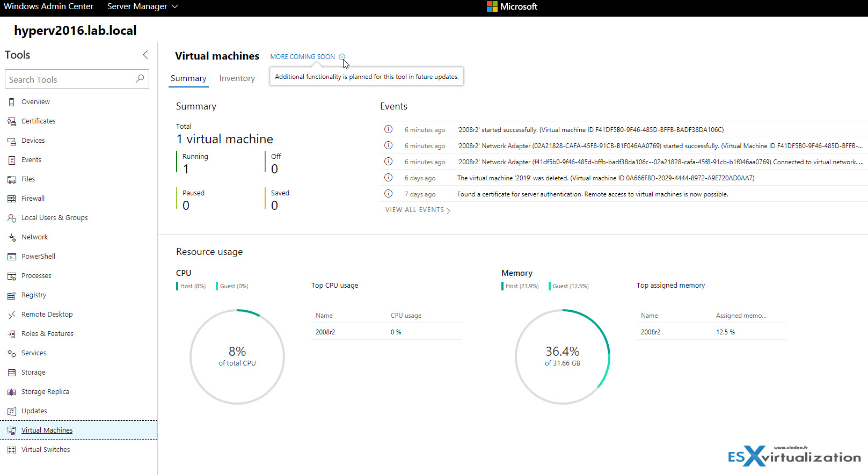The height and width of the screenshot is (475, 868).
Task: Click the hyperv2016.lab.local server name
Action: pos(75,31)
